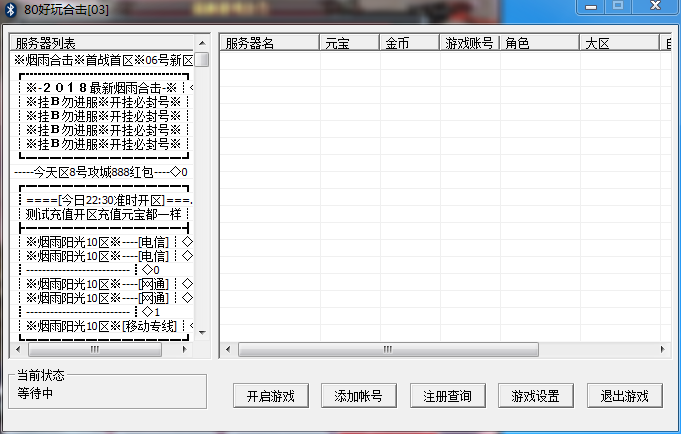The width and height of the screenshot is (681, 434).
Task: Select the 今日22:30准时开区 row
Action: pos(103,200)
